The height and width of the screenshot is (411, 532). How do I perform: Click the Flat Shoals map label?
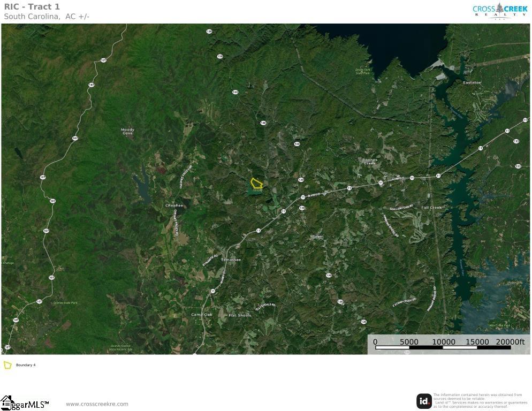click(240, 315)
